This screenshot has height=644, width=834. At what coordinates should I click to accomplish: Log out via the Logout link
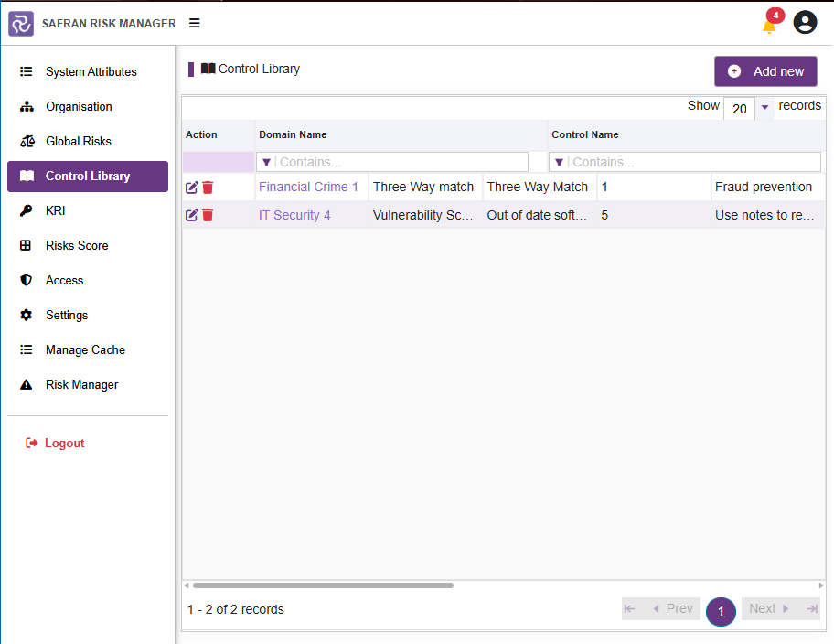pos(55,443)
